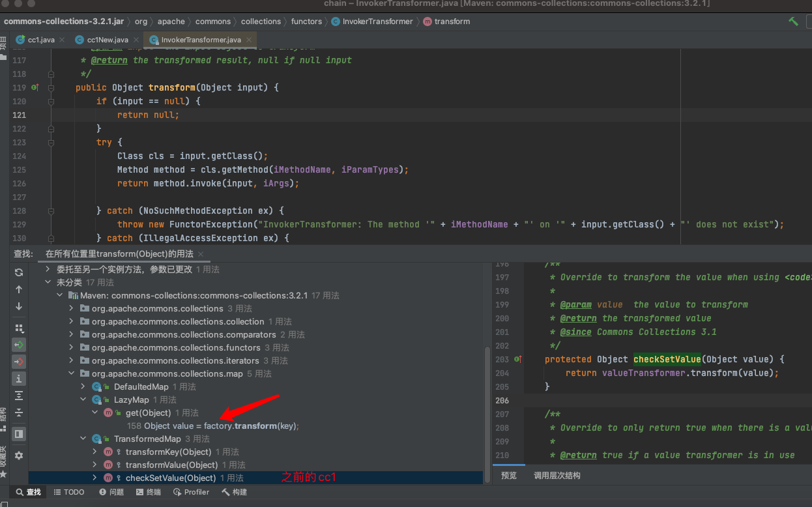This screenshot has width=812, height=507.
Task: Fold the if block at line 120
Action: (51, 101)
